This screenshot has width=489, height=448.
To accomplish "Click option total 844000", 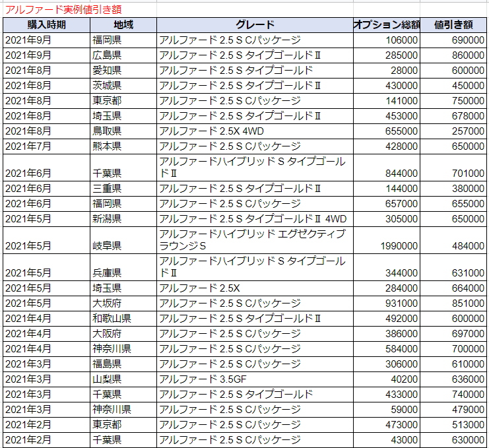I will (387, 168).
